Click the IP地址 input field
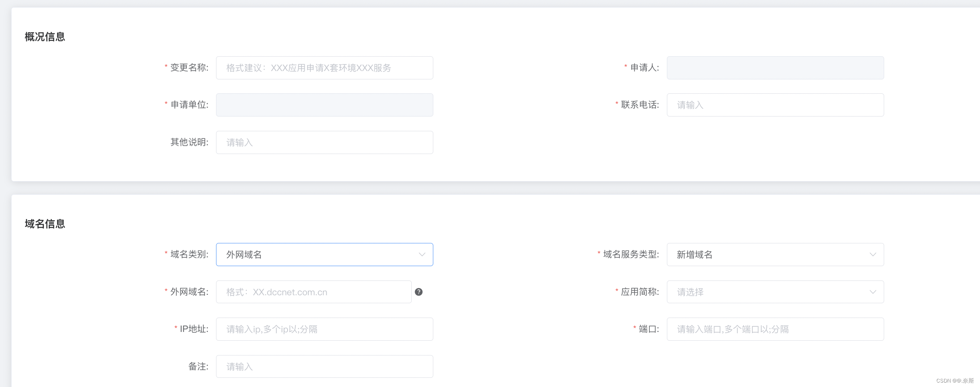 pyautogui.click(x=324, y=329)
